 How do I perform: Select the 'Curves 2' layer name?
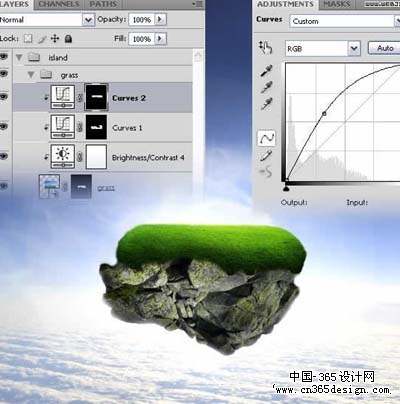point(129,98)
